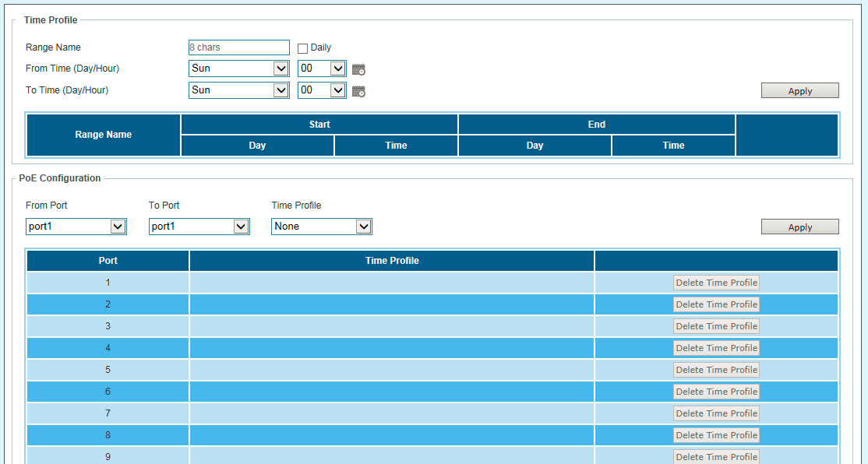The image size is (868, 464).
Task: Click the calendar icon beside From Time
Action: coord(358,69)
